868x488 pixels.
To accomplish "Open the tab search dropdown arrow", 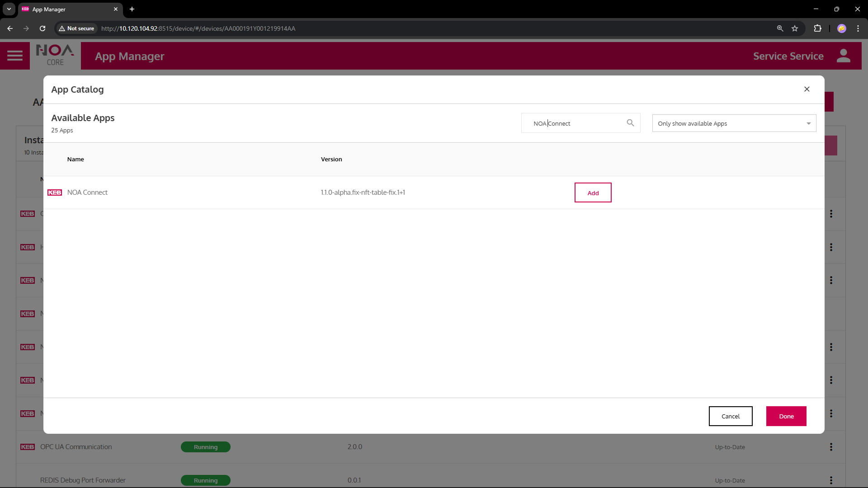I will [9, 9].
